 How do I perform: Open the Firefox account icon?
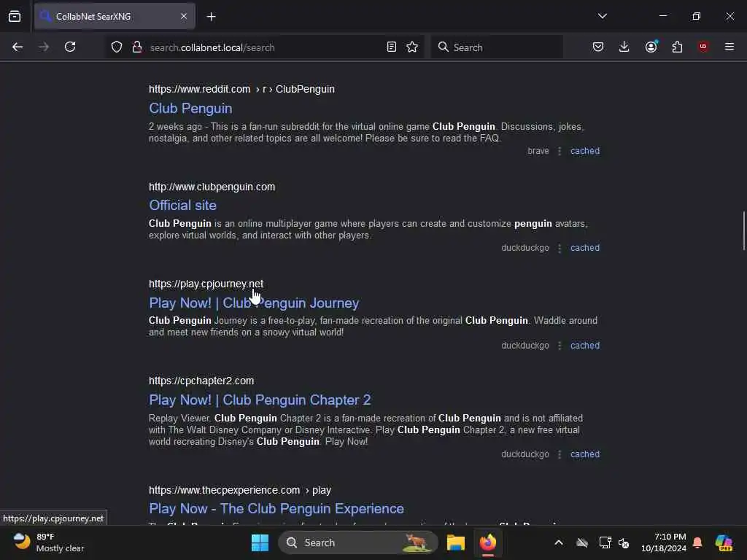pyautogui.click(x=651, y=47)
